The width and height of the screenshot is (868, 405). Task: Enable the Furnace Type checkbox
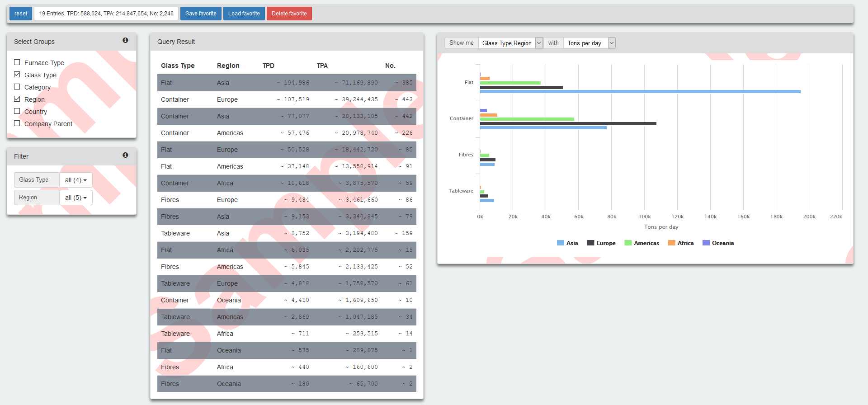tap(17, 62)
